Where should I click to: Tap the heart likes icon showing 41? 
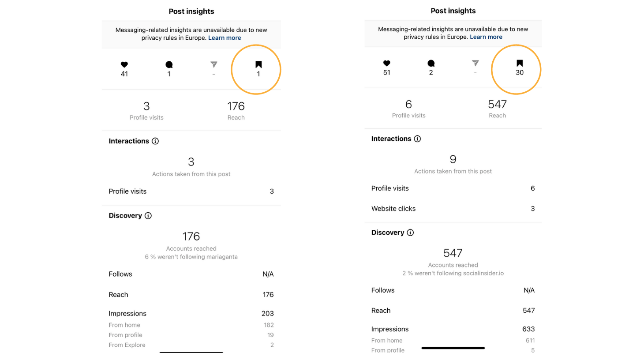coord(124,65)
